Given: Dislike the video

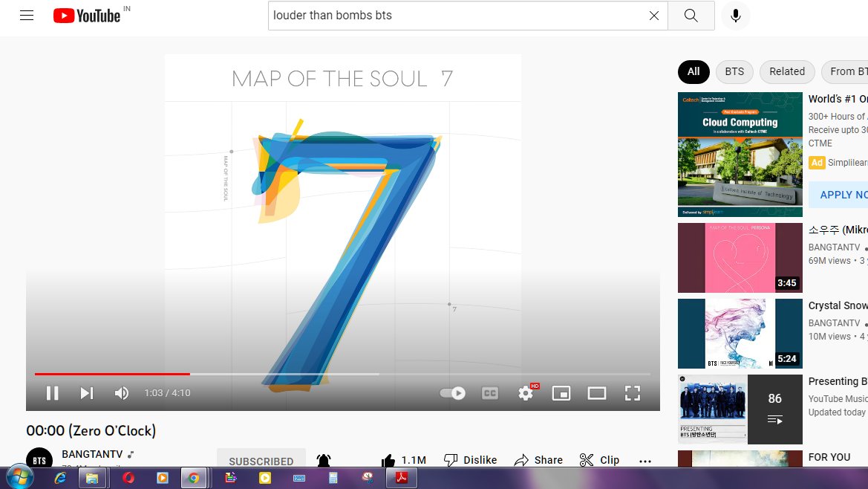Looking at the screenshot, I should tap(471, 460).
